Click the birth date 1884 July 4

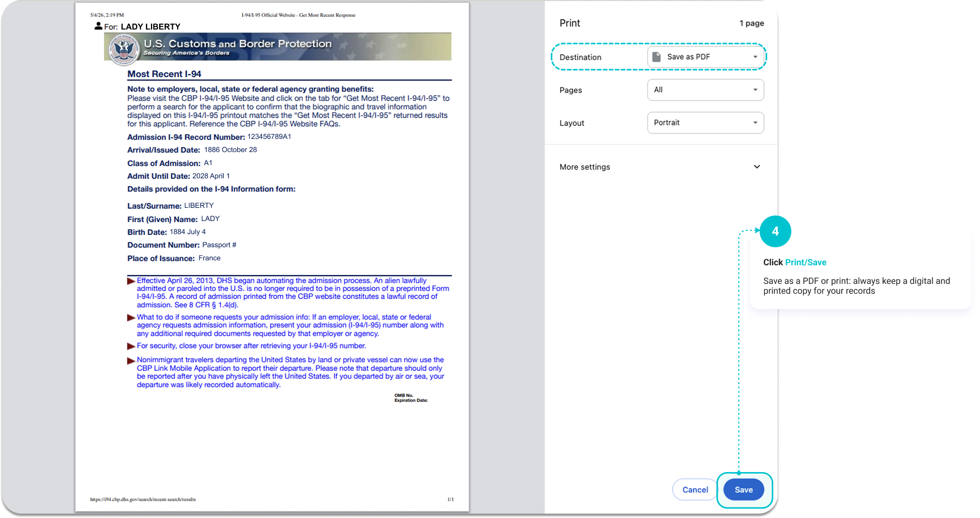click(x=188, y=232)
